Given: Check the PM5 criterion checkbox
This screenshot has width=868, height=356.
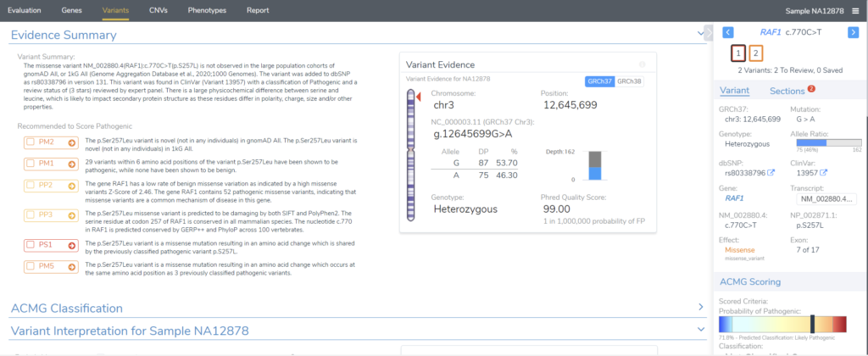Looking at the screenshot, I should [32, 267].
